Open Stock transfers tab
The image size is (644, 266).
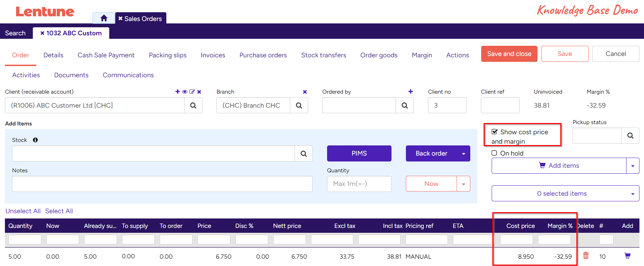[324, 55]
